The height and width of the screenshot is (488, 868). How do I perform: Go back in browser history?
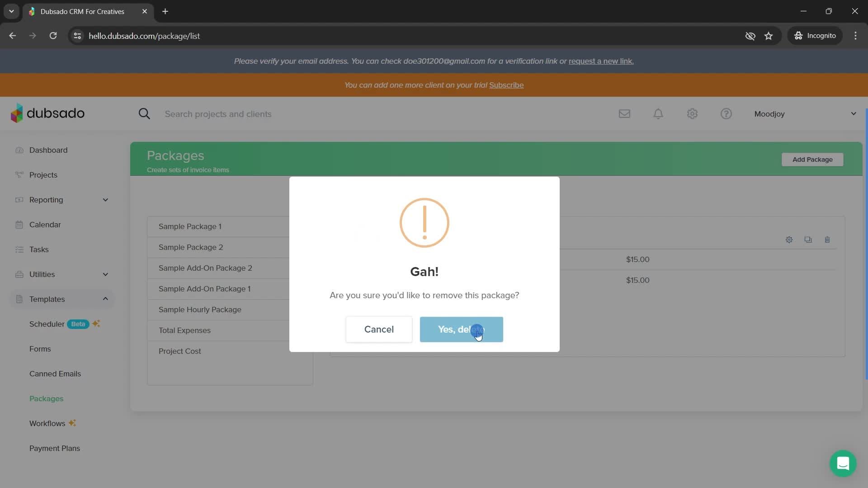12,36
